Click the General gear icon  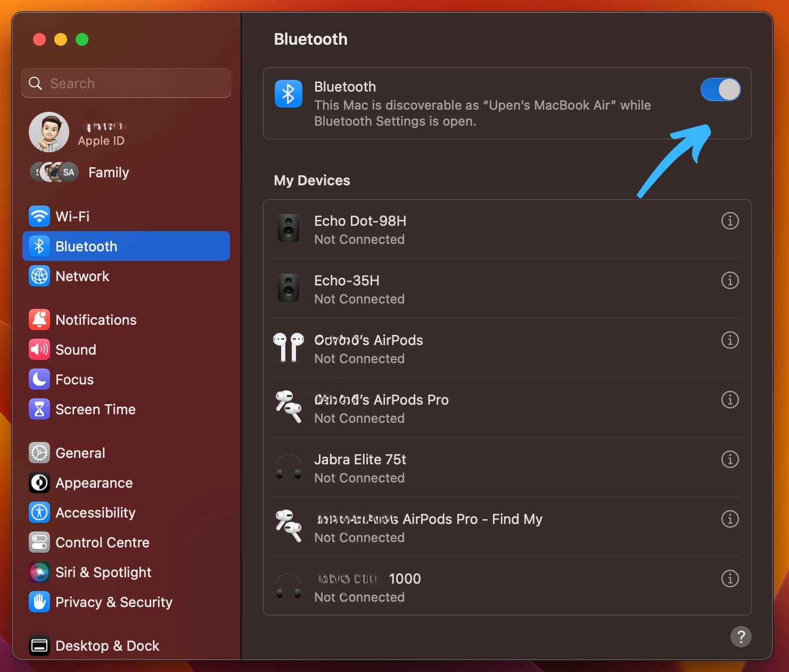point(39,453)
